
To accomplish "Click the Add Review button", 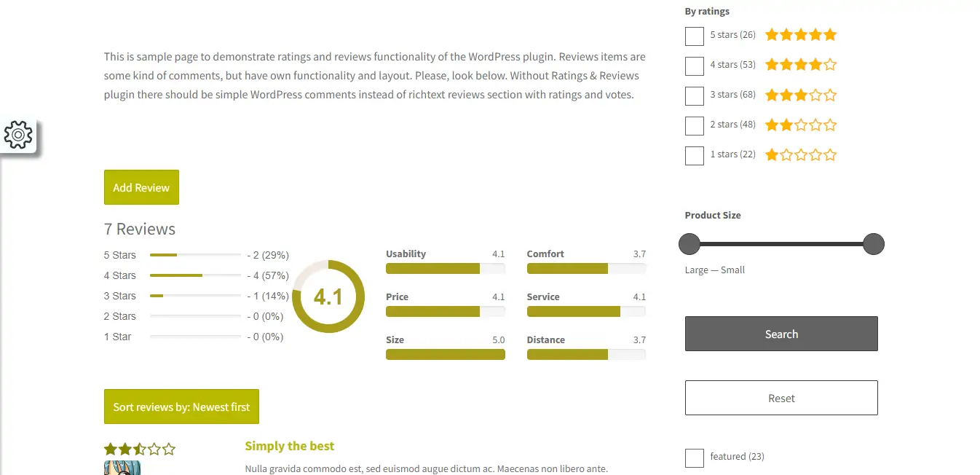I will click(141, 187).
